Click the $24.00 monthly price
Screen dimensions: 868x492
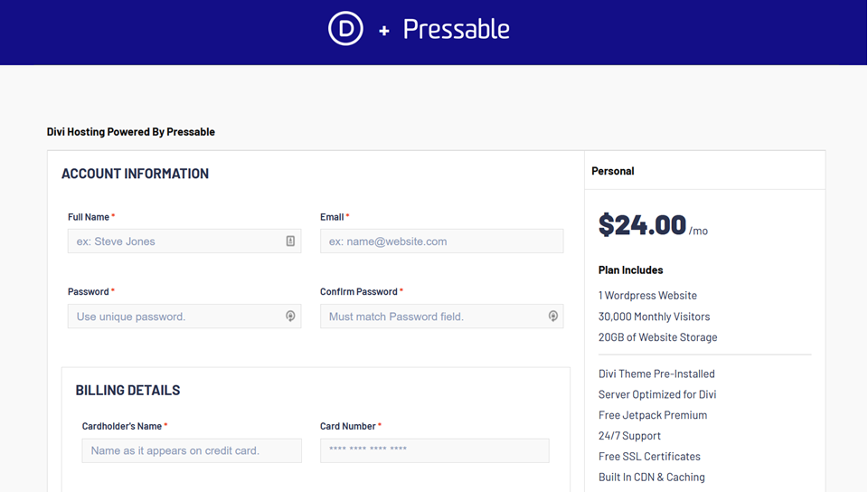point(643,225)
